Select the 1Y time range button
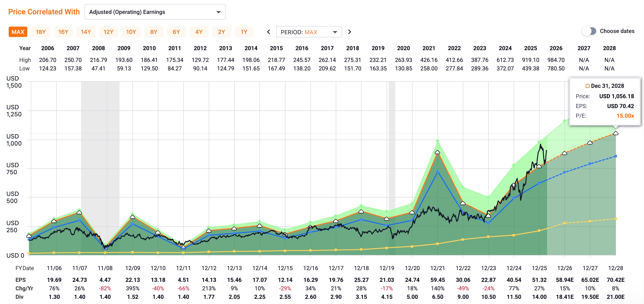This screenshot has width=644, height=304. 244,32
